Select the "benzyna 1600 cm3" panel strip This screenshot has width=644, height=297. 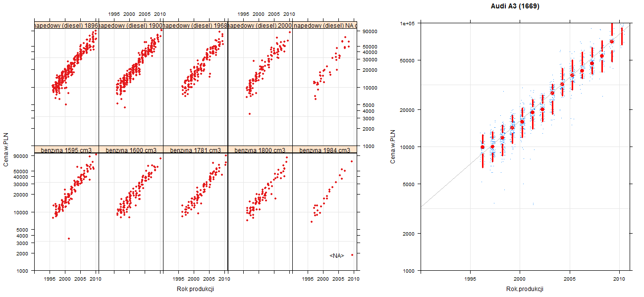point(131,149)
